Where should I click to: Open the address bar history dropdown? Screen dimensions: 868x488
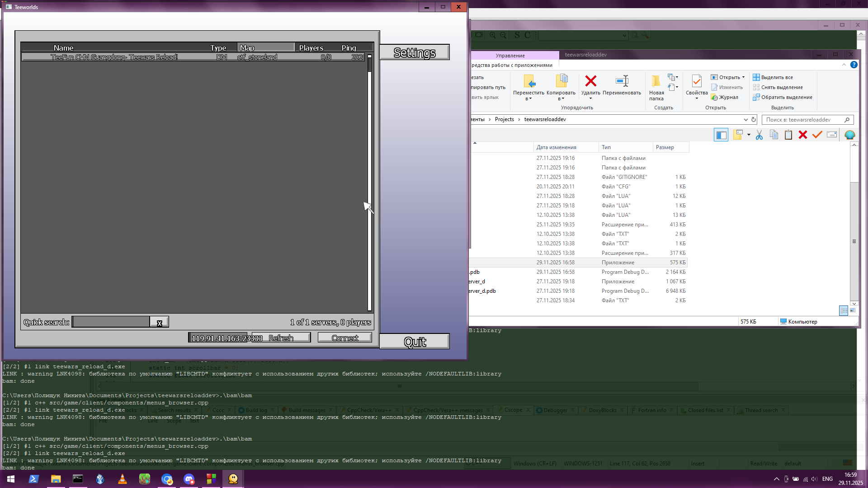pos(745,120)
